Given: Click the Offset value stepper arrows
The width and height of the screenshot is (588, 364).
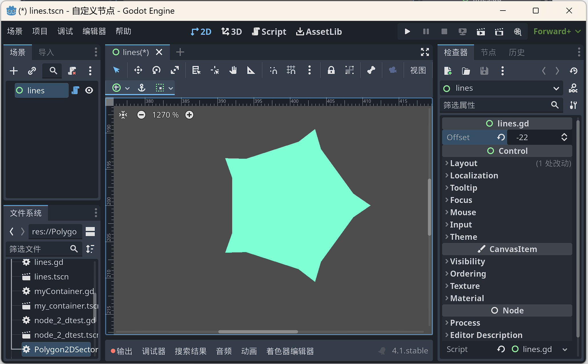Looking at the screenshot, I should tap(564, 137).
